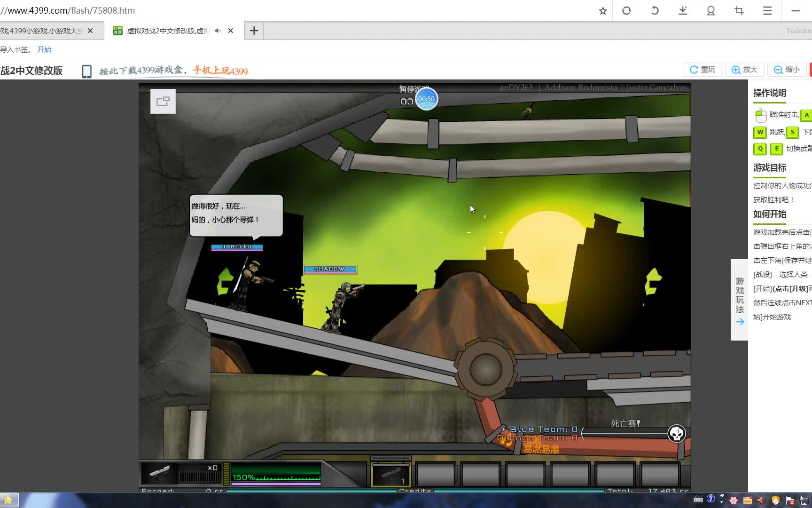Select the highlighted weapon slot in game bar

(391, 474)
